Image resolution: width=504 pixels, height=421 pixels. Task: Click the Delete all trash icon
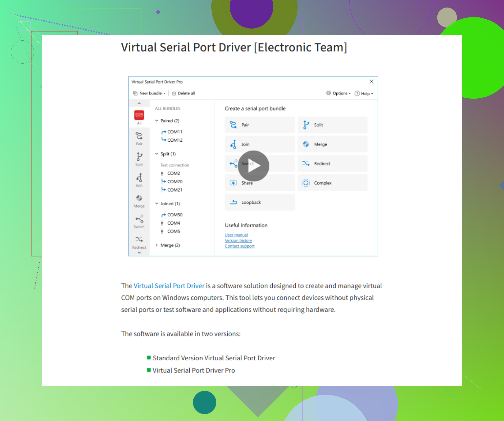(174, 93)
